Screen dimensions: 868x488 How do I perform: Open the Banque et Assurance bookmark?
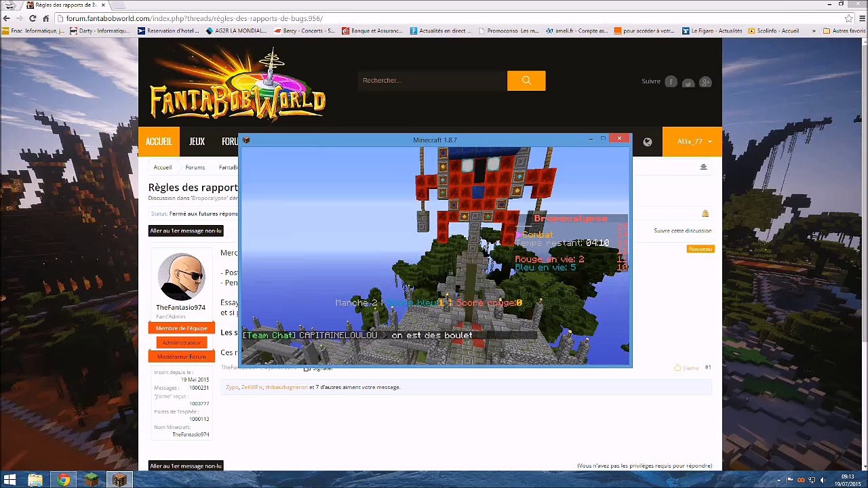tap(373, 30)
